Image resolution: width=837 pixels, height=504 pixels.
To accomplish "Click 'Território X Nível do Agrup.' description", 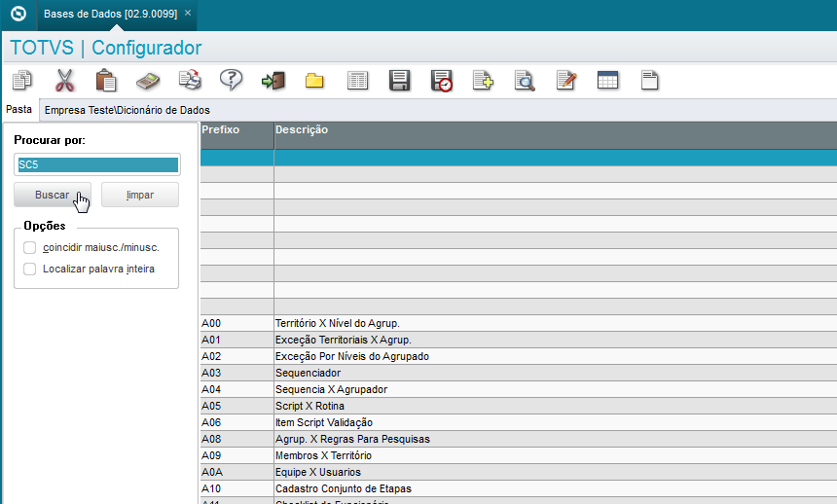I will pyautogui.click(x=338, y=324).
